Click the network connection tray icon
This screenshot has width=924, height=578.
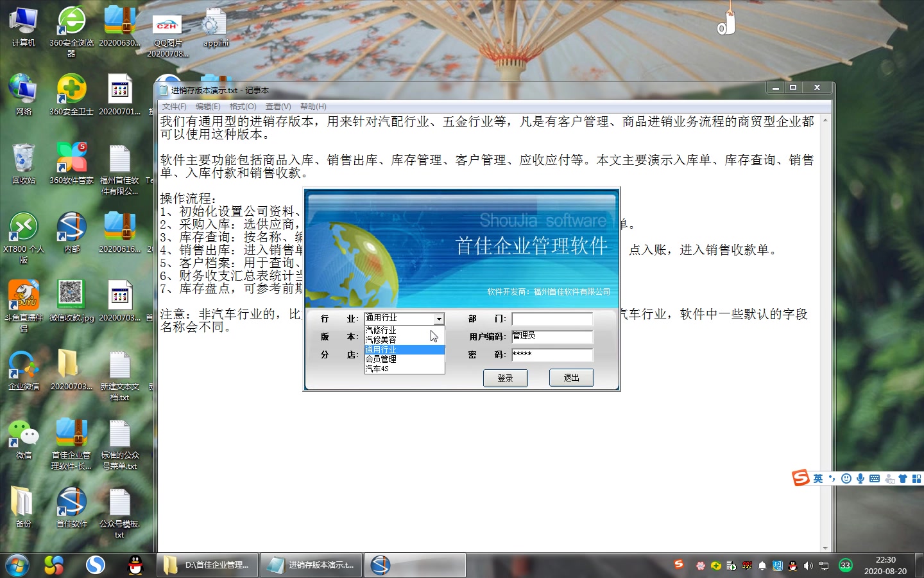point(824,566)
